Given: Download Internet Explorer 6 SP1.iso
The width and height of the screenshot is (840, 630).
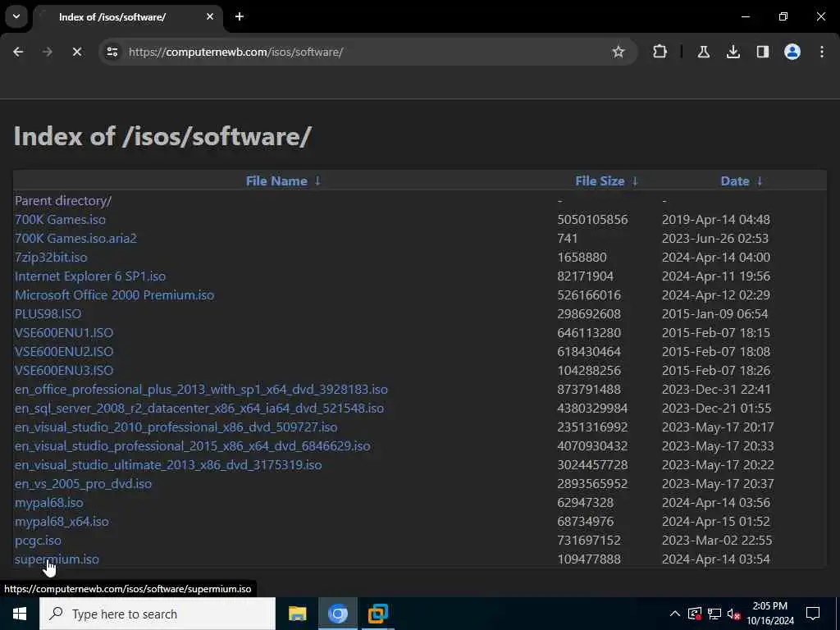Looking at the screenshot, I should (90, 276).
